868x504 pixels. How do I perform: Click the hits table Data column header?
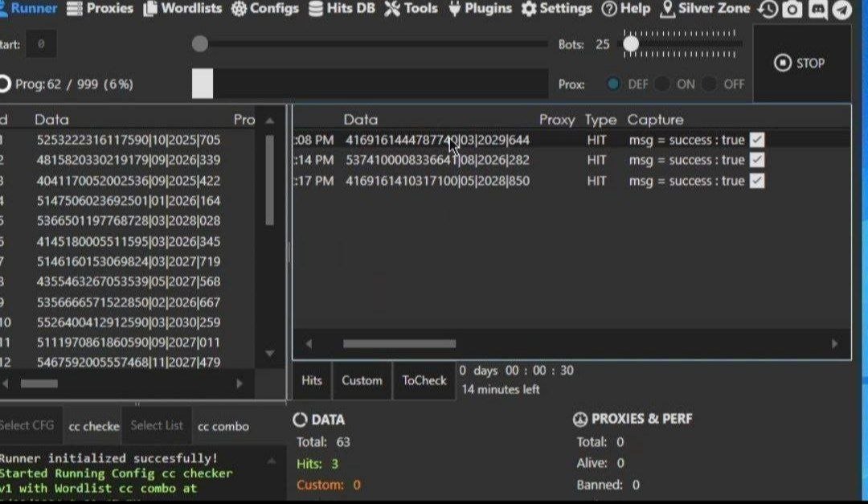(360, 120)
